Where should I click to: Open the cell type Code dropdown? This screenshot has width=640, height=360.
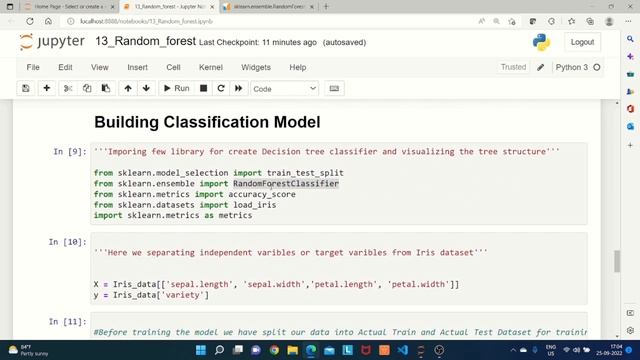point(284,89)
